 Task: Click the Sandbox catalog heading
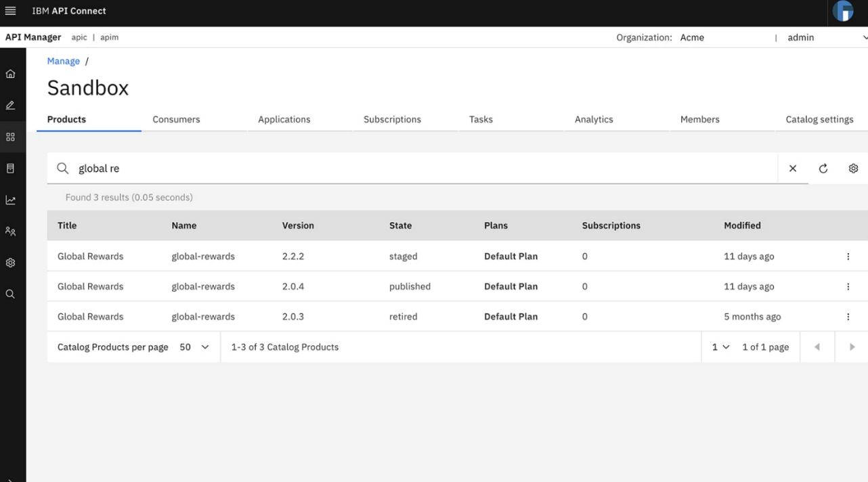tap(88, 88)
